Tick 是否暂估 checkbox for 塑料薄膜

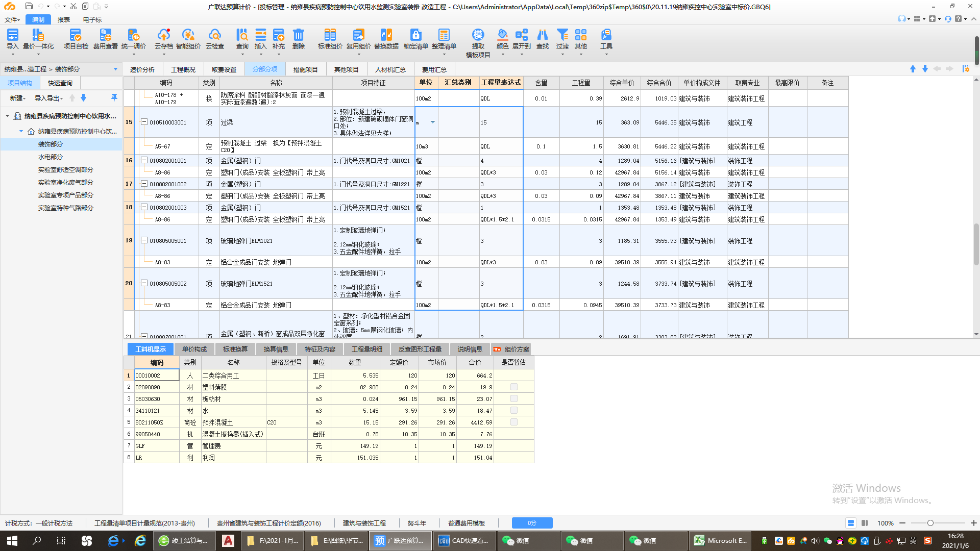click(514, 387)
